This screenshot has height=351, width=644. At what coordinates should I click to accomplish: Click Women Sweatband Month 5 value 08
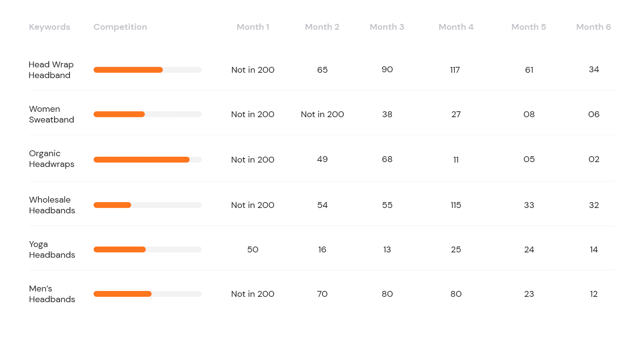click(x=529, y=114)
